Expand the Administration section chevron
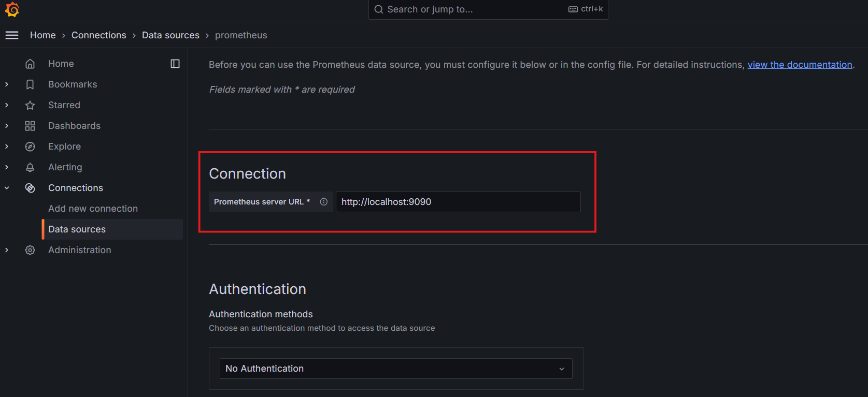The height and width of the screenshot is (397, 868). [x=7, y=250]
